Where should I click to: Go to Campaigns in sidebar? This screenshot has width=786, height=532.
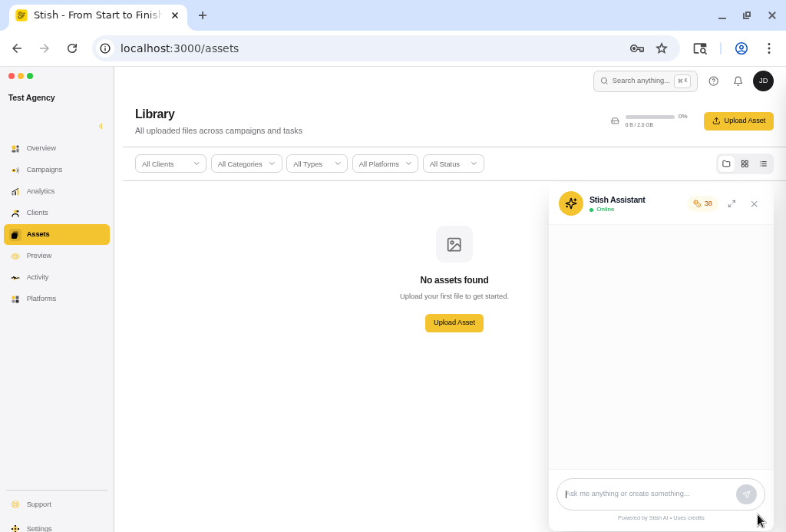44,170
